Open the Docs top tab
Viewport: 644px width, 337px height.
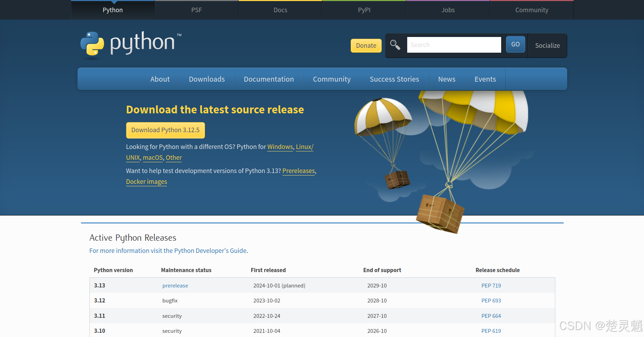pos(280,10)
